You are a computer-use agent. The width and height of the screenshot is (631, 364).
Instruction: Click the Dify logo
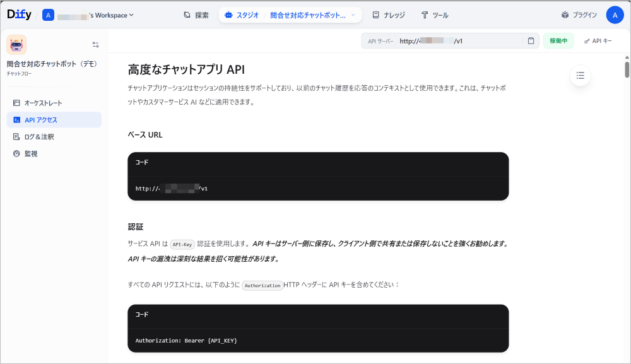pos(19,15)
